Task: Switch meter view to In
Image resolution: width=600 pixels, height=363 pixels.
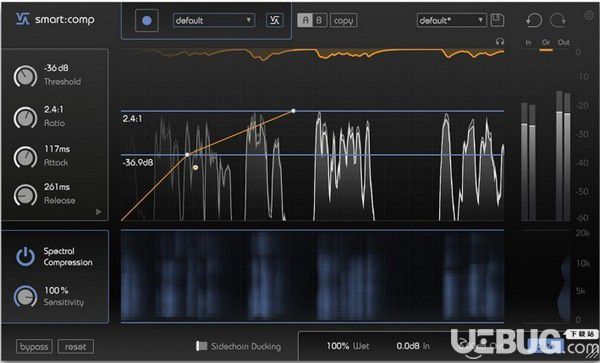Action: [528, 42]
